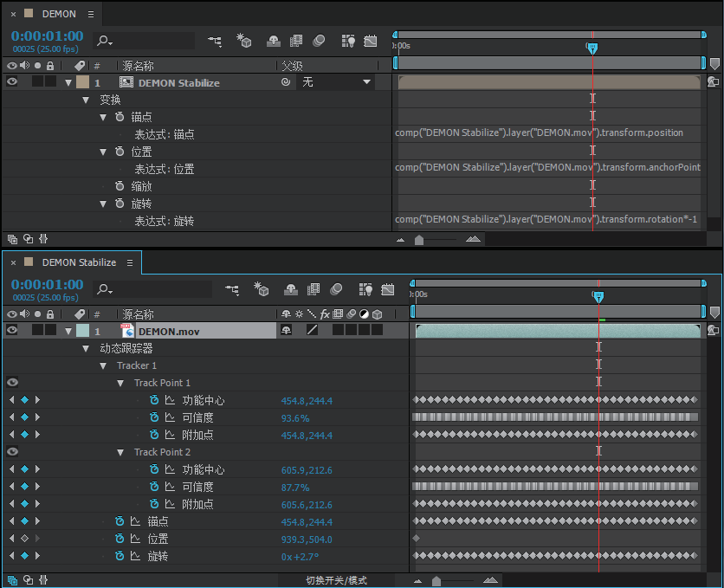Toggle stopwatch for DEMON.mov rotation property
This screenshot has height=588, width=724.
(x=120, y=556)
